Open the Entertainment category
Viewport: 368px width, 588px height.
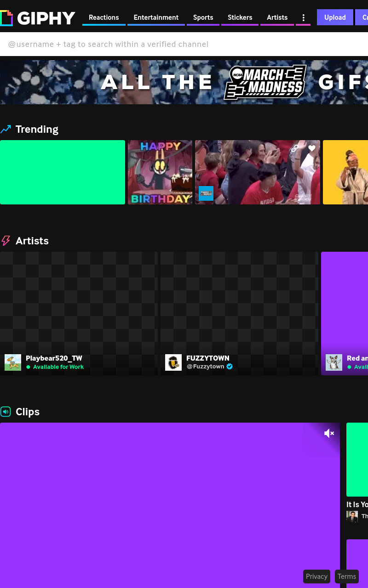(156, 17)
